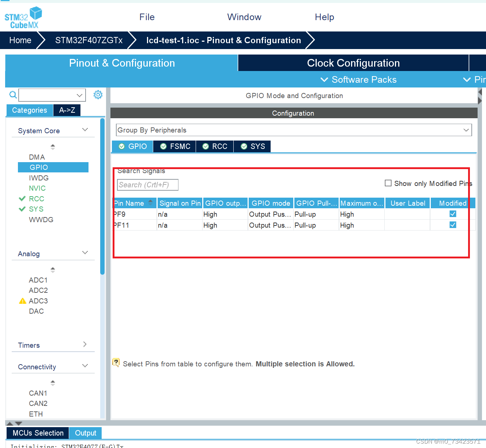Select ADC2 under Analog

[38, 290]
